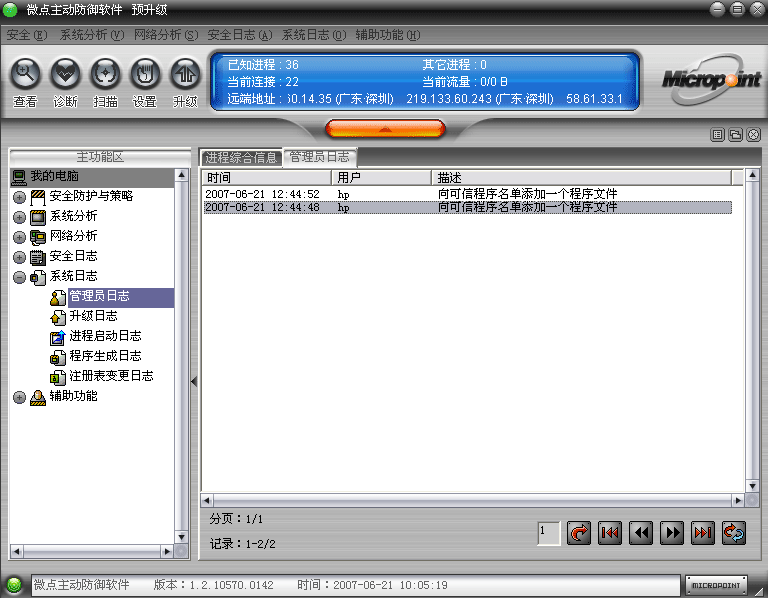Go to the previous page of records
The image size is (768, 598).
tap(641, 533)
